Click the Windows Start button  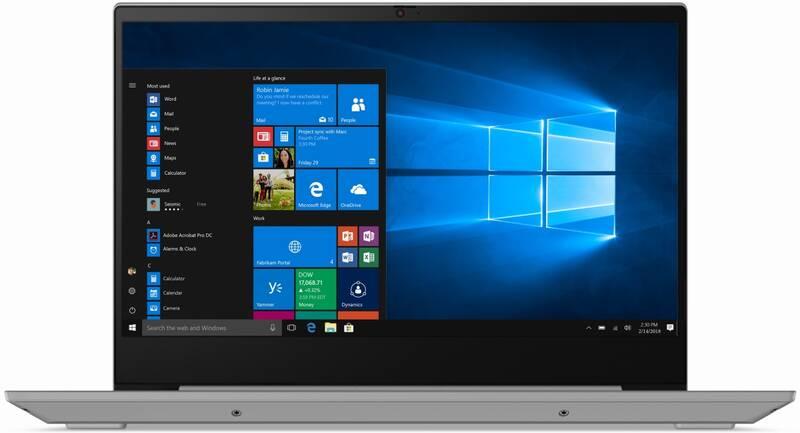coord(132,328)
